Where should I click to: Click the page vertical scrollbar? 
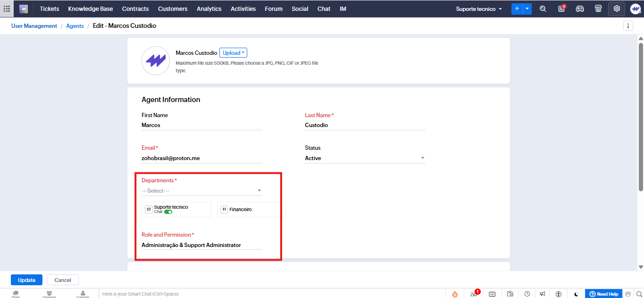click(x=641, y=118)
